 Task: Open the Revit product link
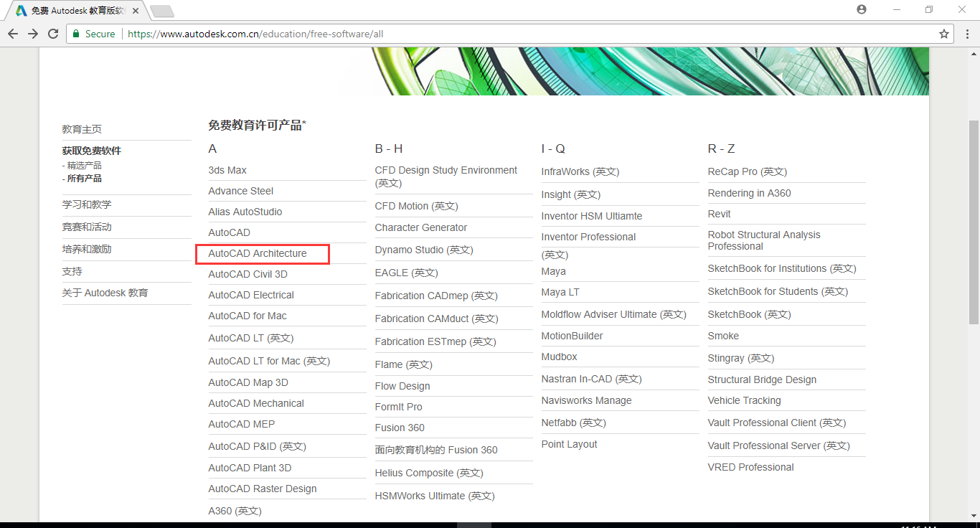(719, 214)
